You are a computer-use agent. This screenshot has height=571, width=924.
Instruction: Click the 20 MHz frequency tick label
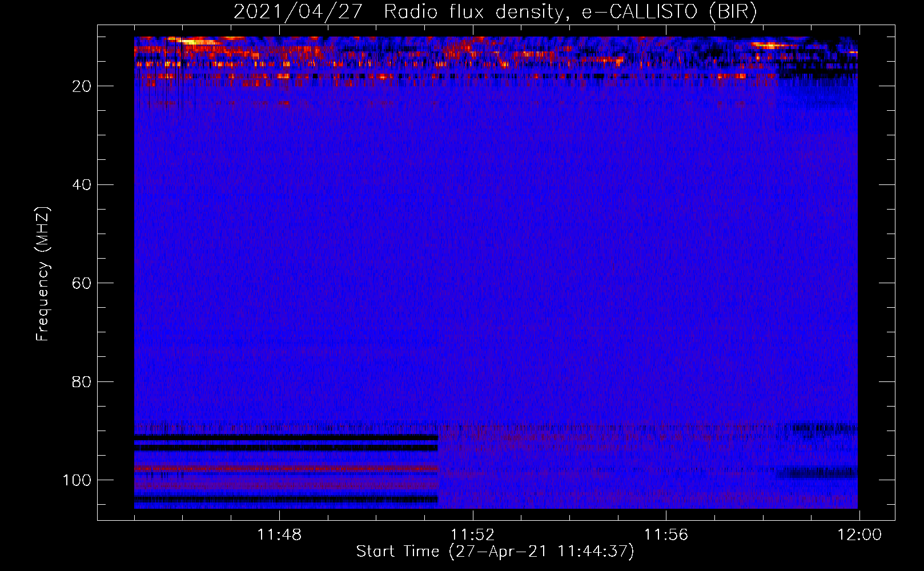[x=82, y=86]
